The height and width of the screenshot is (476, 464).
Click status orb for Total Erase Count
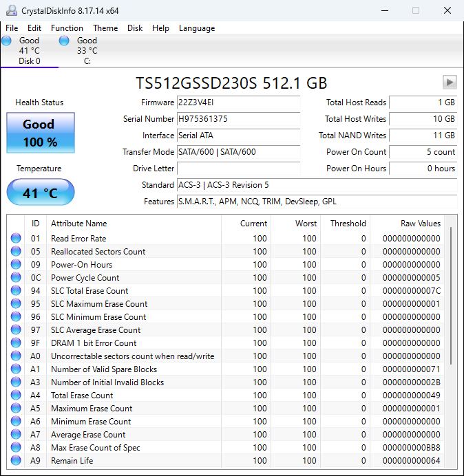click(x=16, y=396)
